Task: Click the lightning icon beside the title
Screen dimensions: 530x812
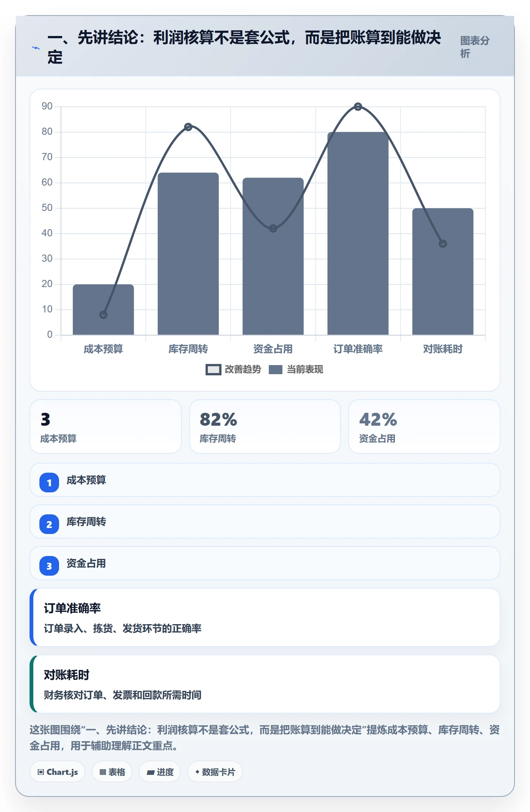Action: tap(36, 48)
